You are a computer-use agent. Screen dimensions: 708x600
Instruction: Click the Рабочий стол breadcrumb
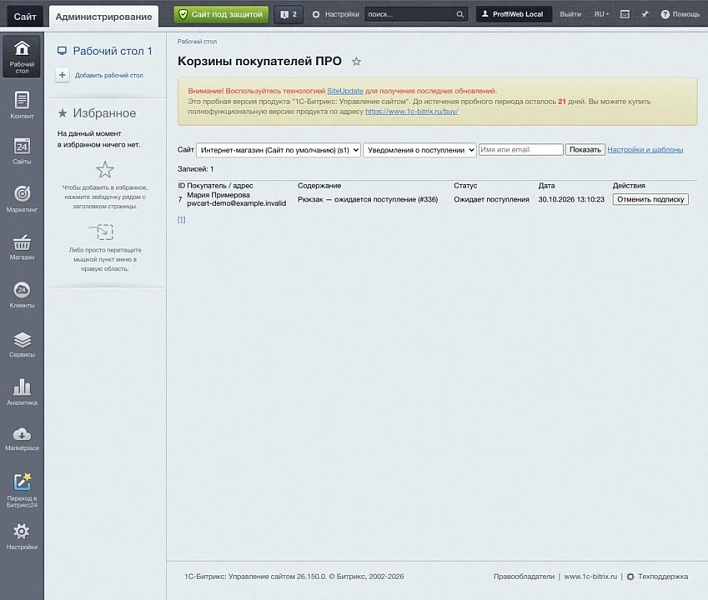197,42
